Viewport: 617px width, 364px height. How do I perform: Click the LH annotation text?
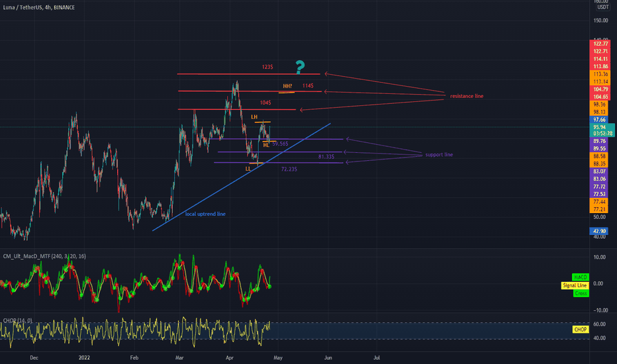(x=254, y=117)
